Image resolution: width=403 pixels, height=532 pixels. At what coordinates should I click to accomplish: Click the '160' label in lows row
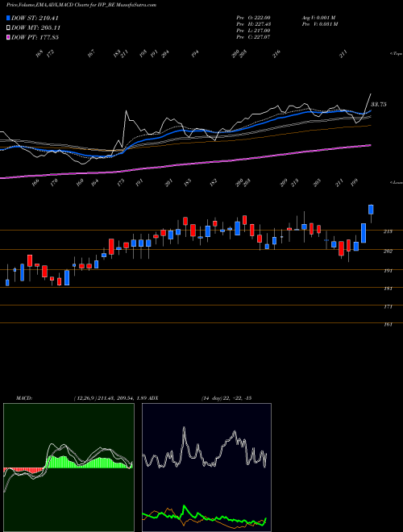[x=79, y=183]
